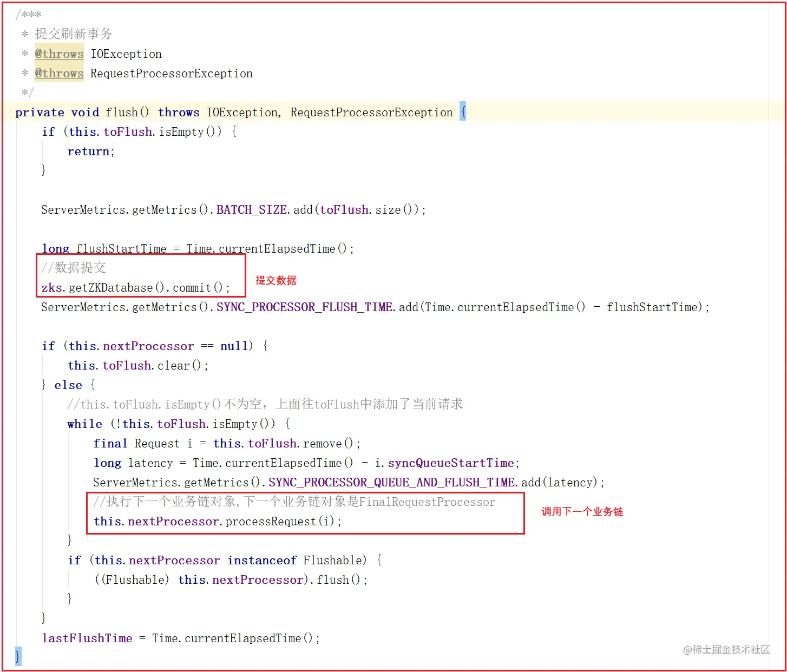Screen dimensions: 787x672
Task: Click 'zks' in the getZKDatabase line
Action: point(52,288)
